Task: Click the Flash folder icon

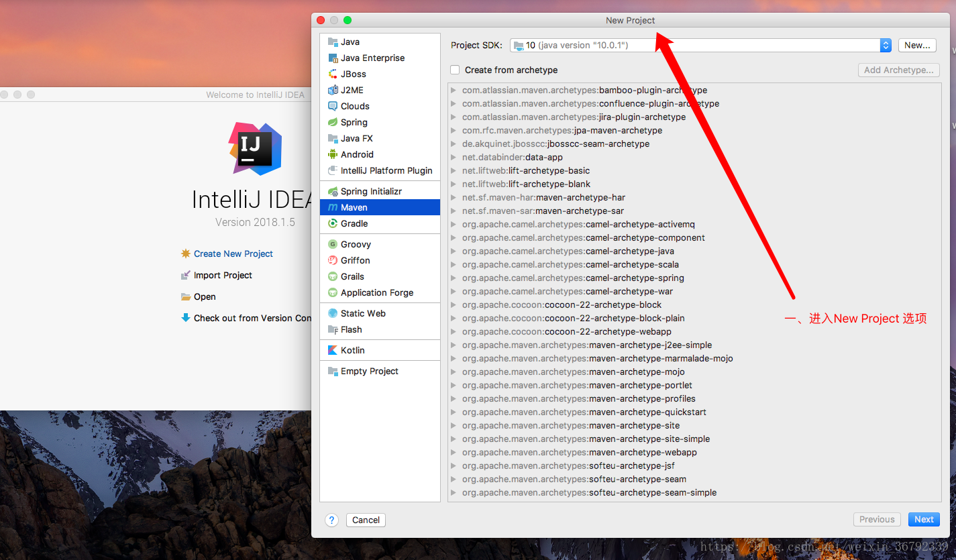Action: [333, 329]
